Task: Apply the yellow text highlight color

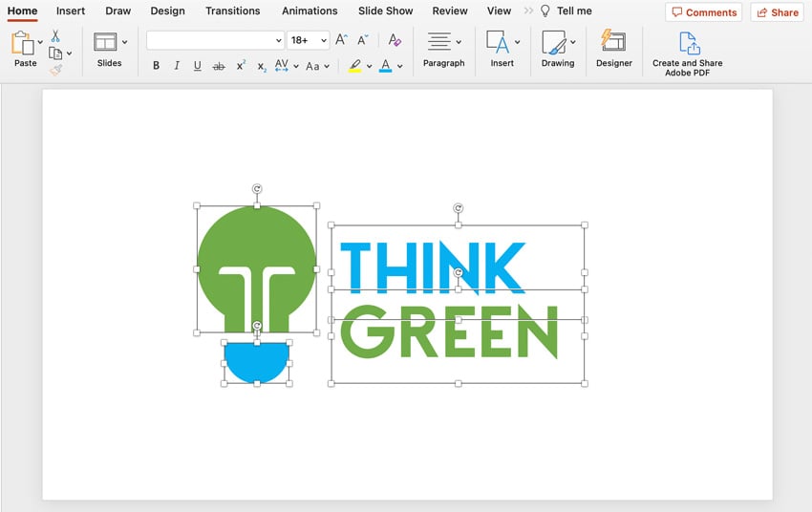Action: pos(355,66)
